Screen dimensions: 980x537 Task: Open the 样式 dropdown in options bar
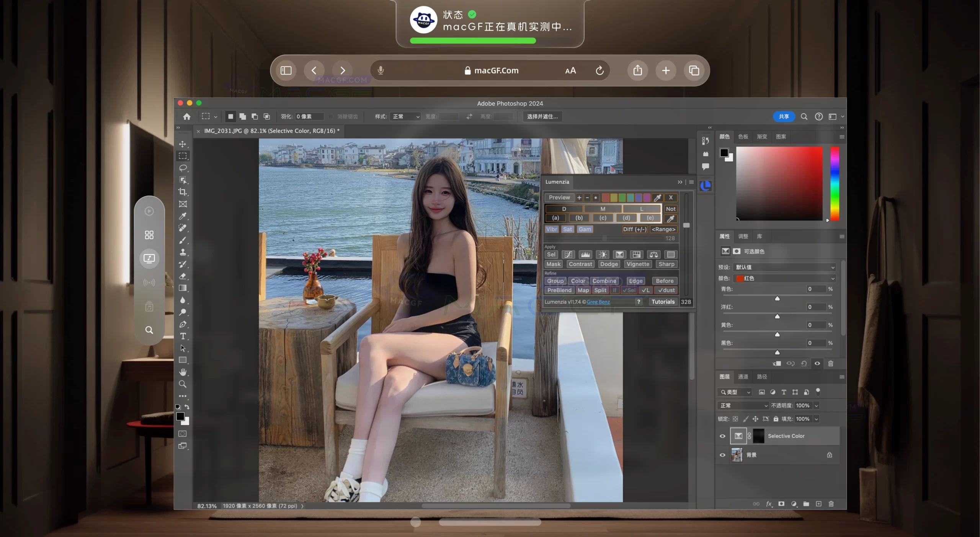point(405,117)
